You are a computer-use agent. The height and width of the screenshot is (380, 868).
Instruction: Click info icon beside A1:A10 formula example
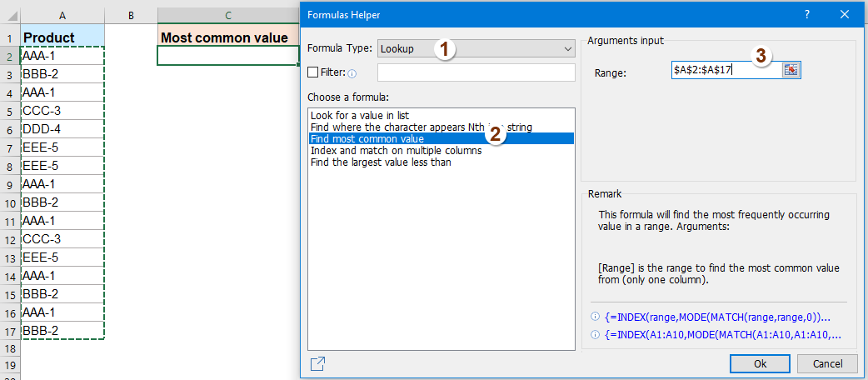(x=595, y=334)
